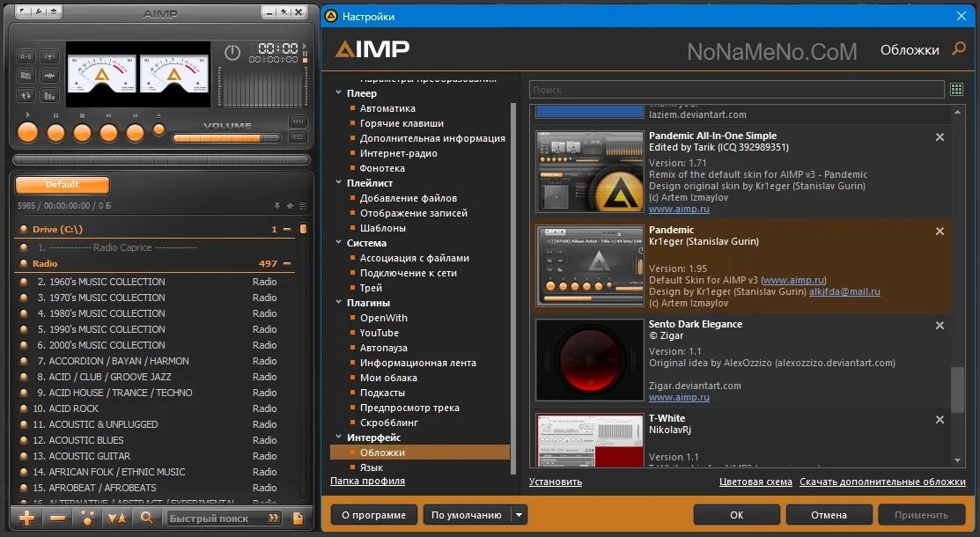Click the sort arrows playlist icon
The image size is (980, 537).
[x=117, y=518]
